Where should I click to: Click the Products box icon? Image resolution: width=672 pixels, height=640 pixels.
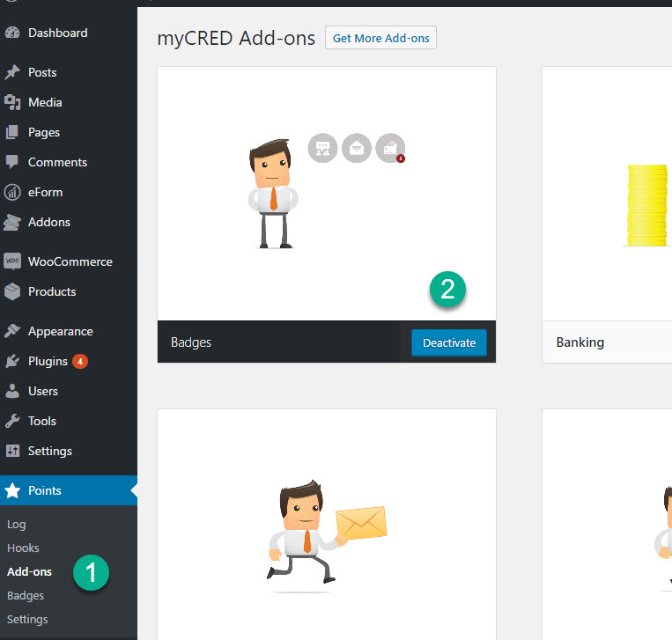tap(12, 291)
